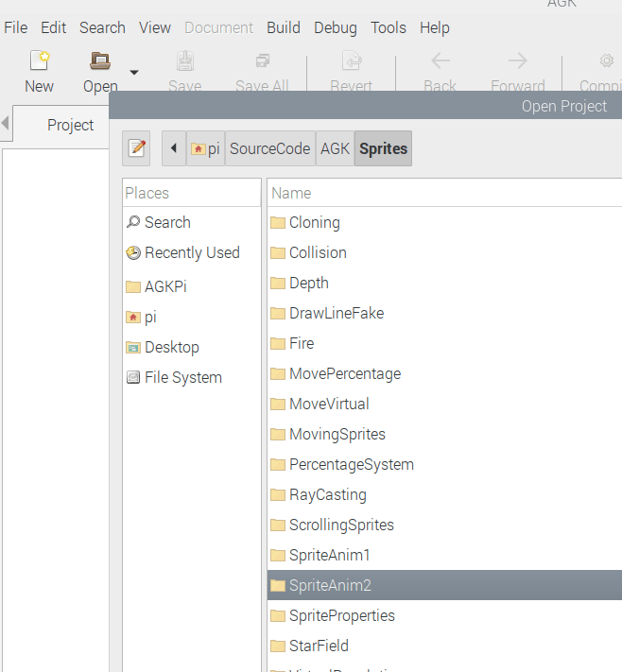Select the RayCasting folder
622x672 pixels.
(327, 494)
